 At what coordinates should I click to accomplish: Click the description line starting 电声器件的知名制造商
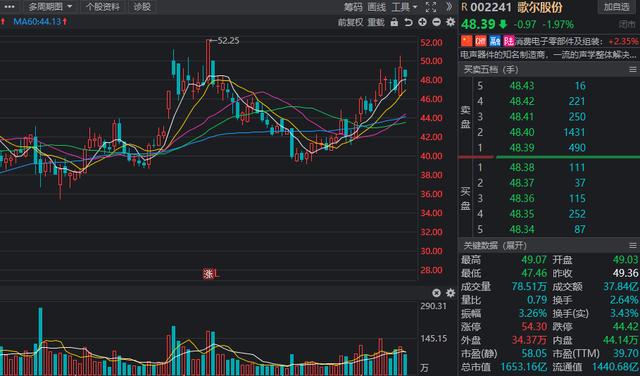click(548, 55)
